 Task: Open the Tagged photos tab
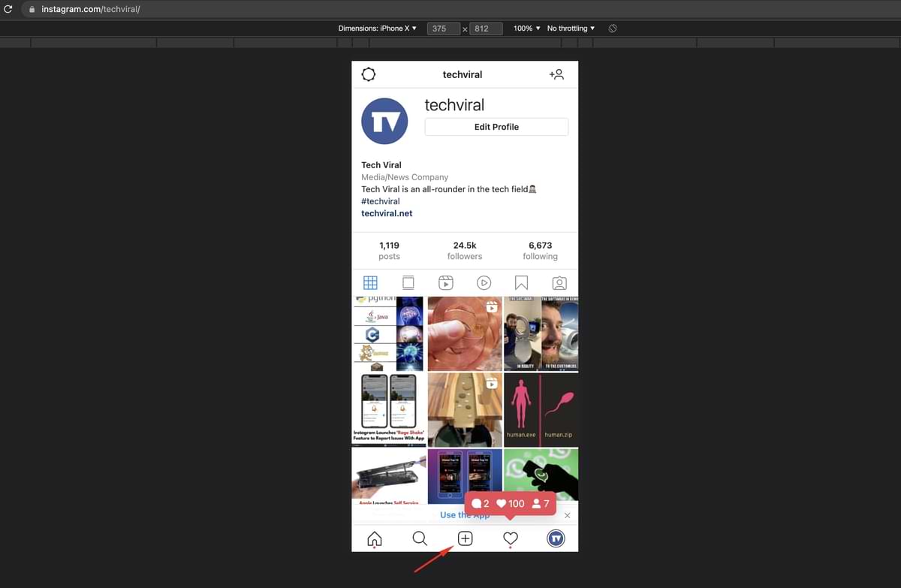[559, 283]
